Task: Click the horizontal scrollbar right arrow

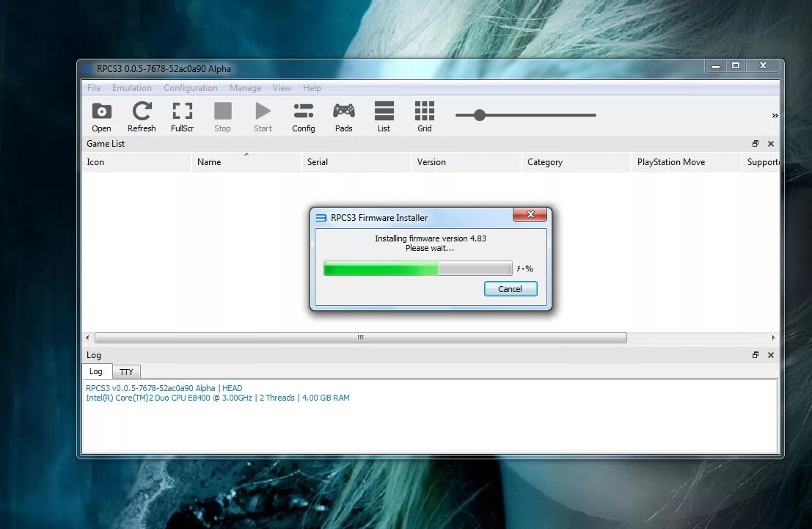Action: [x=773, y=338]
